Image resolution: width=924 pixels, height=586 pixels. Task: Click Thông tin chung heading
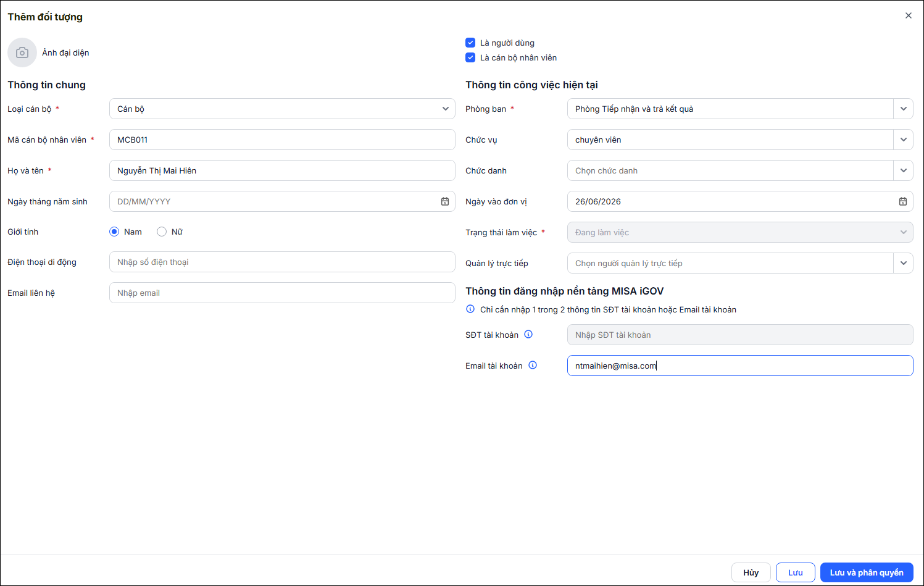click(x=46, y=85)
